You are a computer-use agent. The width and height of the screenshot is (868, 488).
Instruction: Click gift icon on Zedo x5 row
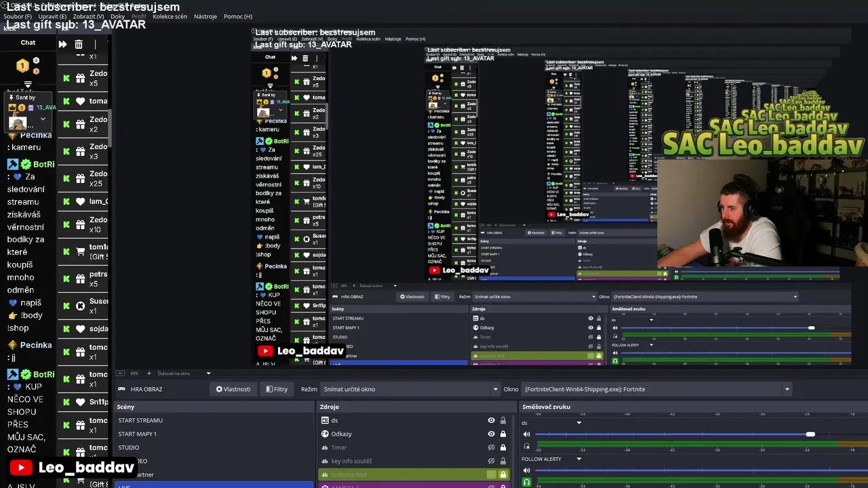[80, 78]
